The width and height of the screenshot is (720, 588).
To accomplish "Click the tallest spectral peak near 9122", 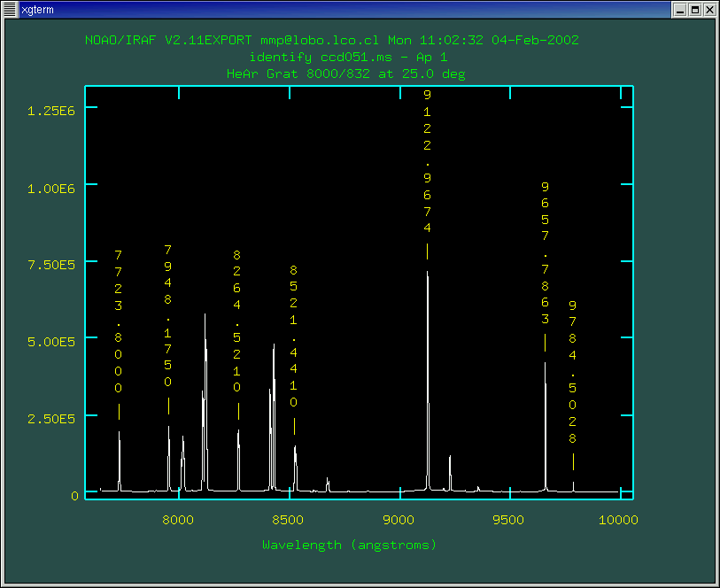I will point(428,381).
